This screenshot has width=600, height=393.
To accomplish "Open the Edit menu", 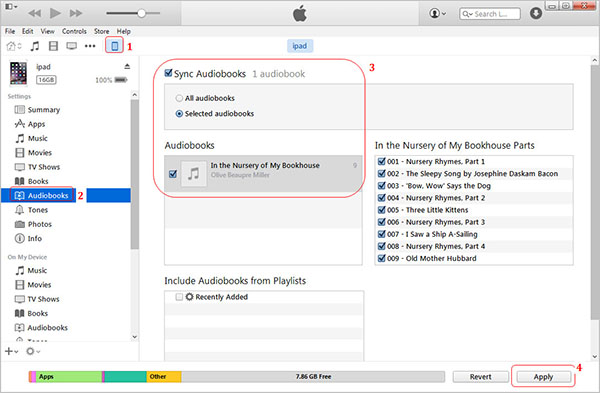I will [27, 31].
